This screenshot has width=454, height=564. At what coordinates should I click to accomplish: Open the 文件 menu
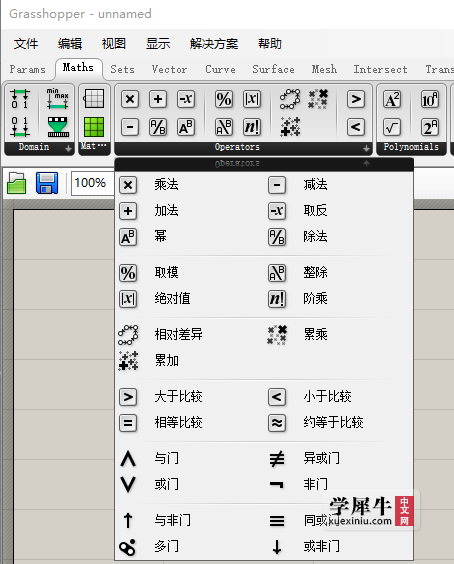(26, 44)
